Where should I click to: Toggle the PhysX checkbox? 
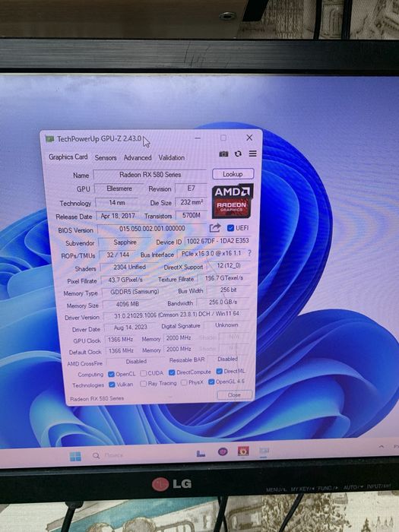184,382
